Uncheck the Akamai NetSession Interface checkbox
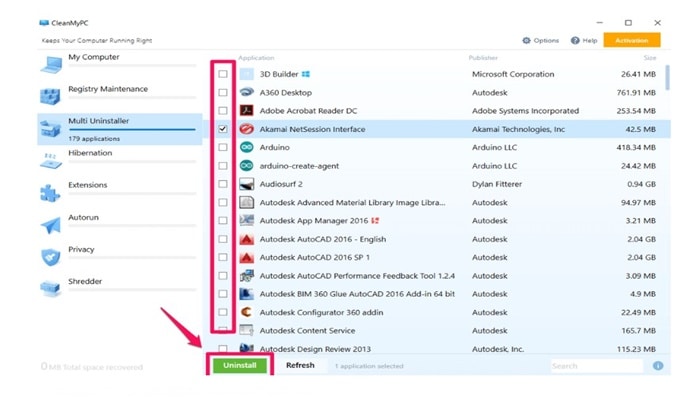Viewport: 700px width, 400px height. click(x=223, y=129)
